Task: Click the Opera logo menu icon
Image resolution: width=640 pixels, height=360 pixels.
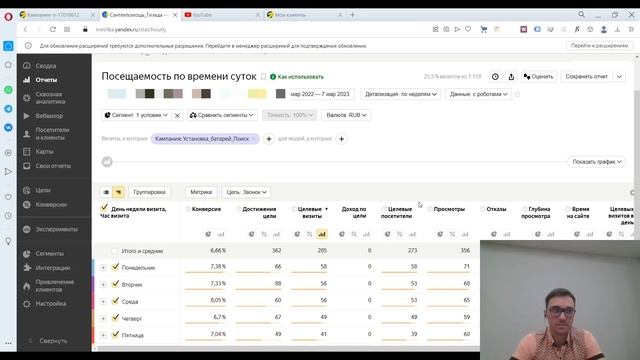Action: [x=8, y=17]
